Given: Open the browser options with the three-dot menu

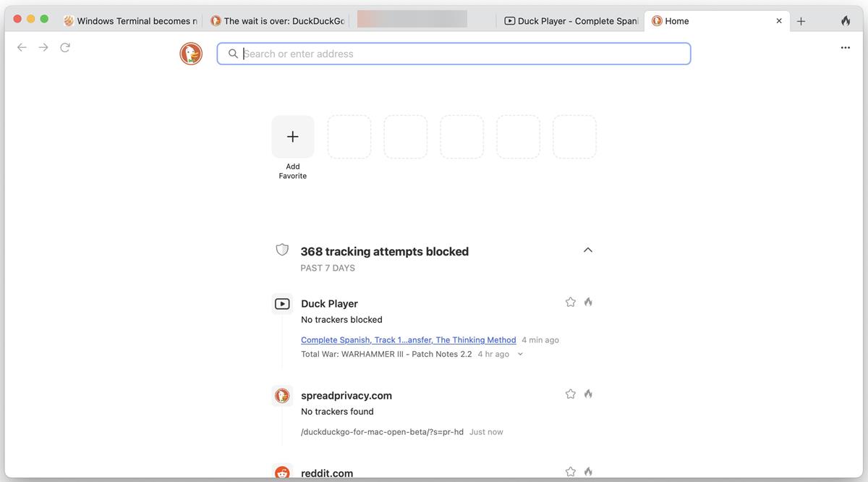Looking at the screenshot, I should click(845, 47).
